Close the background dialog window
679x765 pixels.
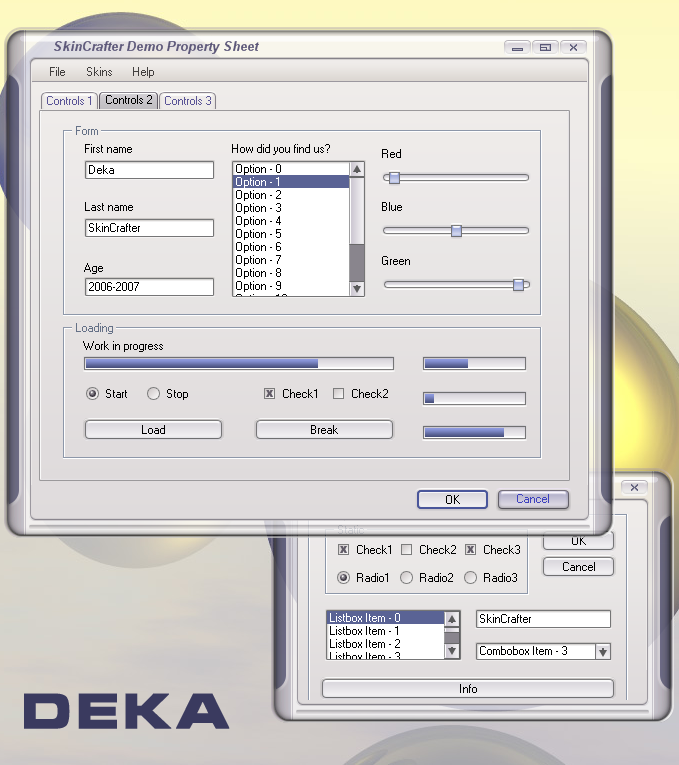coord(634,487)
